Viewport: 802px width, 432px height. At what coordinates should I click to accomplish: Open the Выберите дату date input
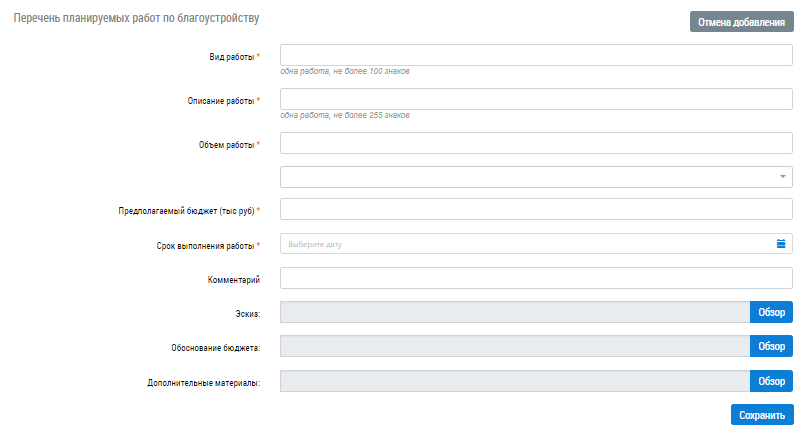(525, 244)
